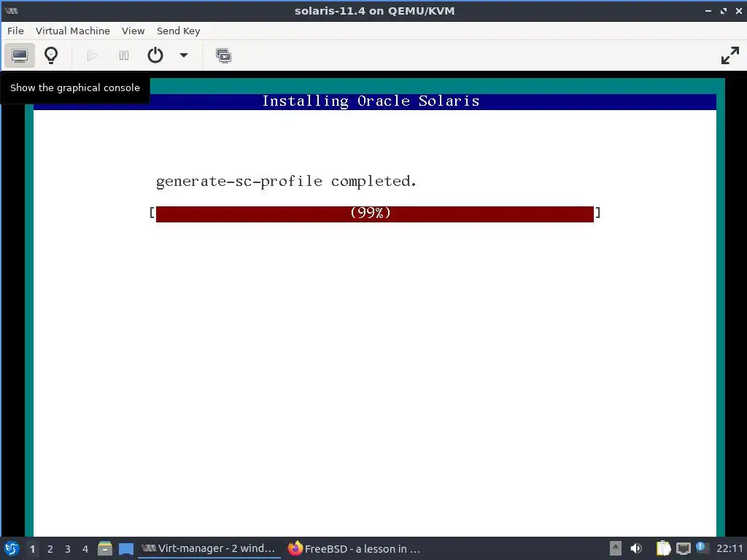Open the File menu

(15, 31)
